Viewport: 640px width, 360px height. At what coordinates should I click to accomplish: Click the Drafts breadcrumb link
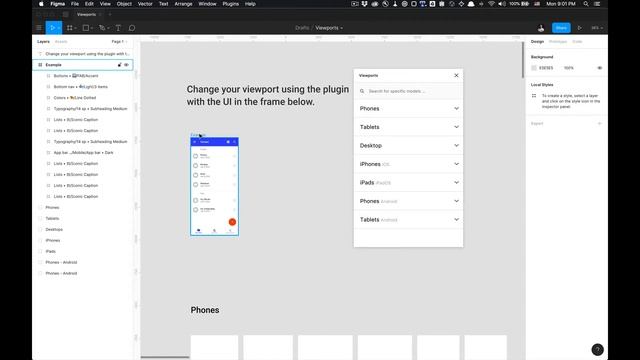click(x=302, y=28)
